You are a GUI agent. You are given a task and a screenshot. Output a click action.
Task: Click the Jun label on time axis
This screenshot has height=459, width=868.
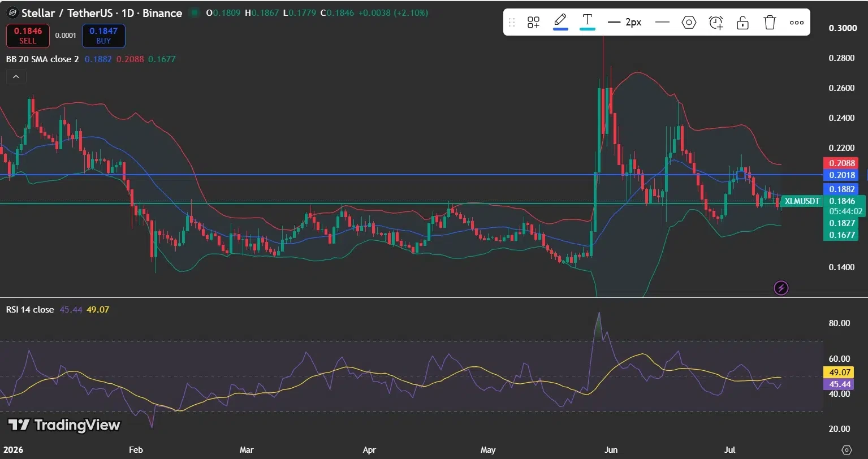pyautogui.click(x=611, y=450)
